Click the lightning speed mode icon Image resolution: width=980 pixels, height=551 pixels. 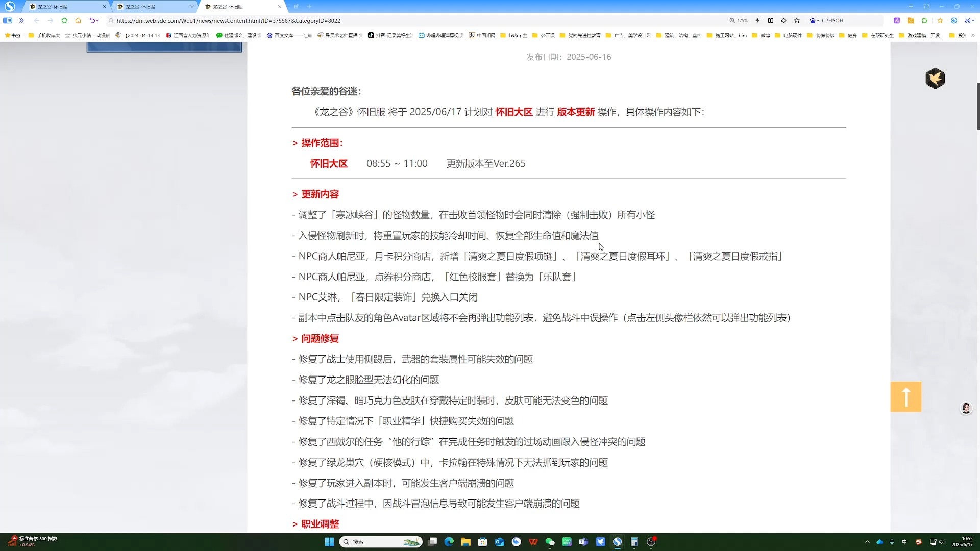(x=757, y=21)
